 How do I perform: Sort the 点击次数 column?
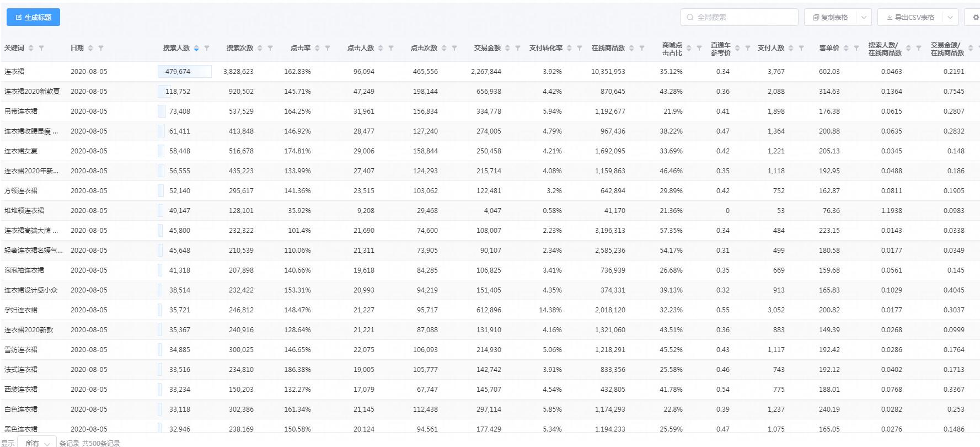(444, 48)
